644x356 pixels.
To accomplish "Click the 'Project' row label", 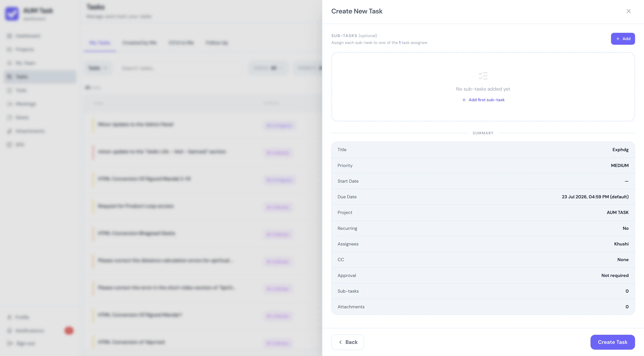I will 345,212.
